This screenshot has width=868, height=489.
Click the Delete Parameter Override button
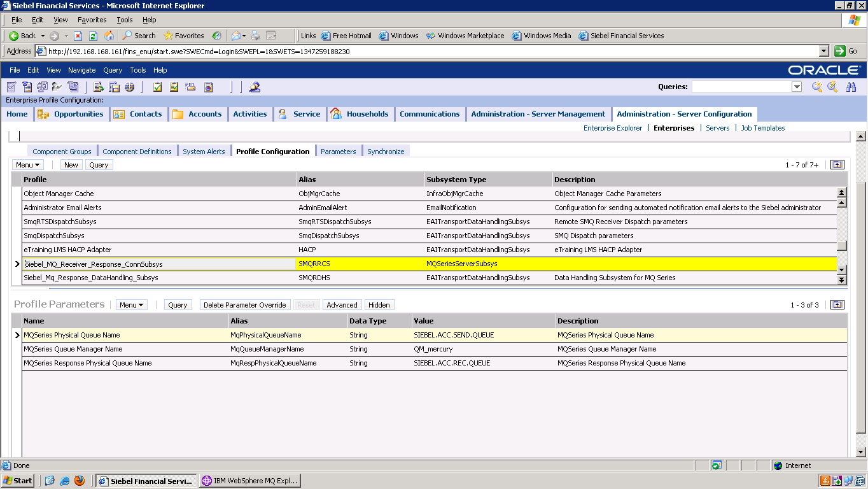245,305
